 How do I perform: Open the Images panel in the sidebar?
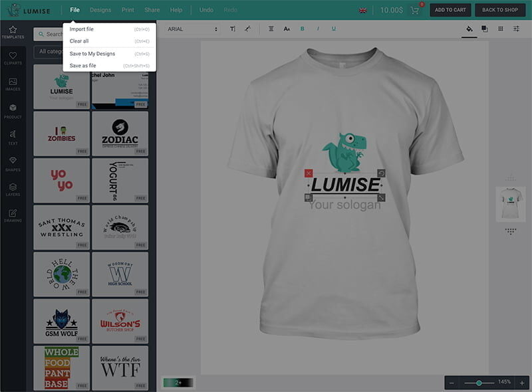[13, 84]
